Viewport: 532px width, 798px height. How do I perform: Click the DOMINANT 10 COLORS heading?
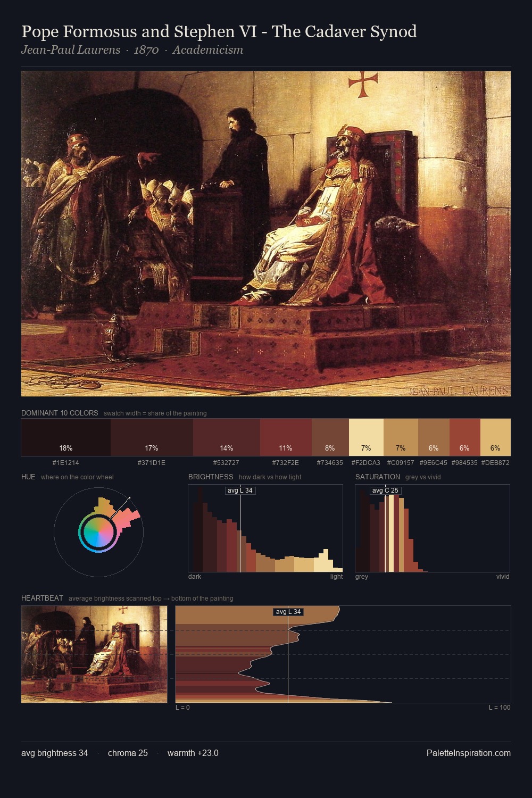click(x=60, y=413)
